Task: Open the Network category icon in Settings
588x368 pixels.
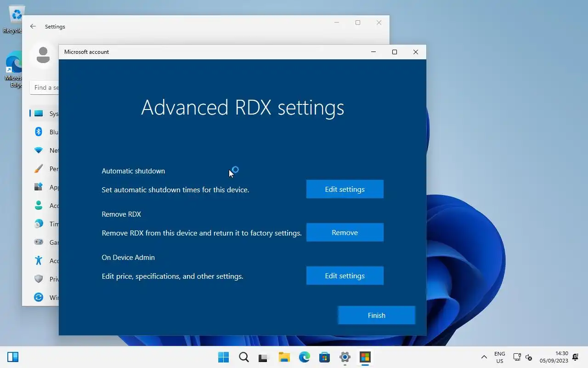Action: point(39,150)
